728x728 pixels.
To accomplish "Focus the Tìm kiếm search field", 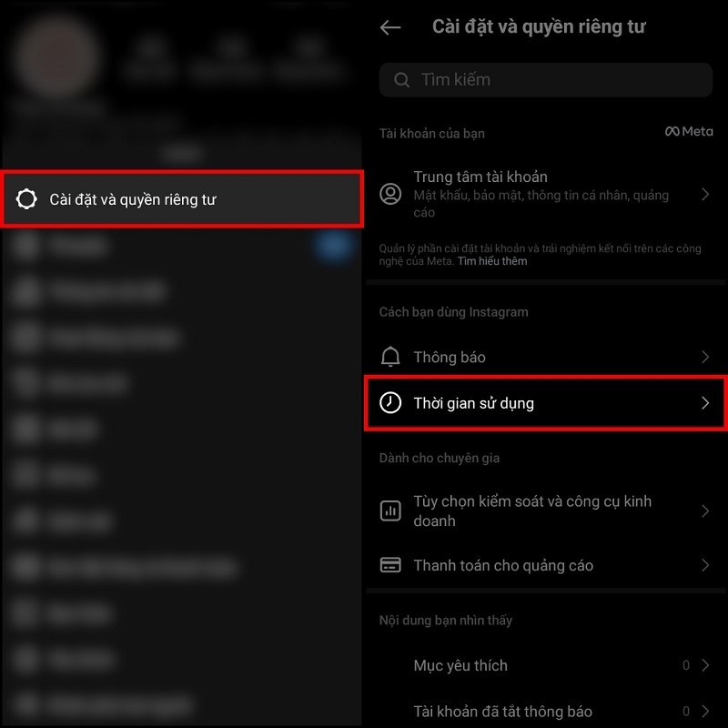I will [x=545, y=80].
